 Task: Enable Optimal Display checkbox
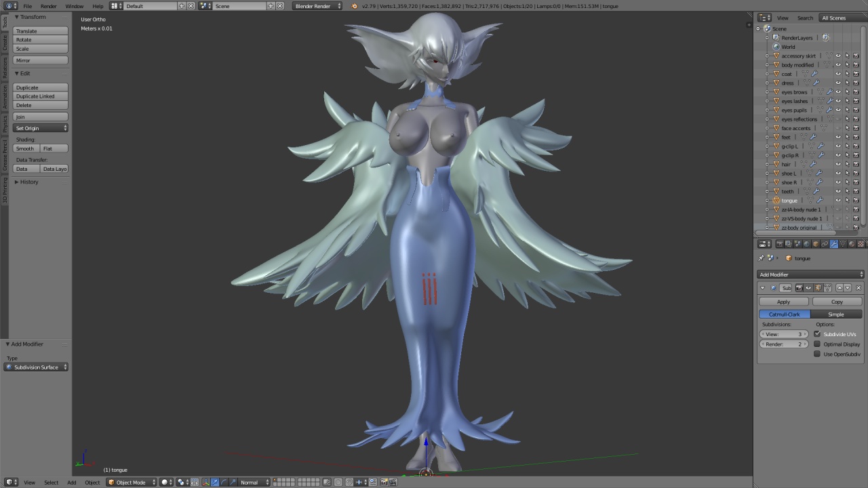[817, 344]
